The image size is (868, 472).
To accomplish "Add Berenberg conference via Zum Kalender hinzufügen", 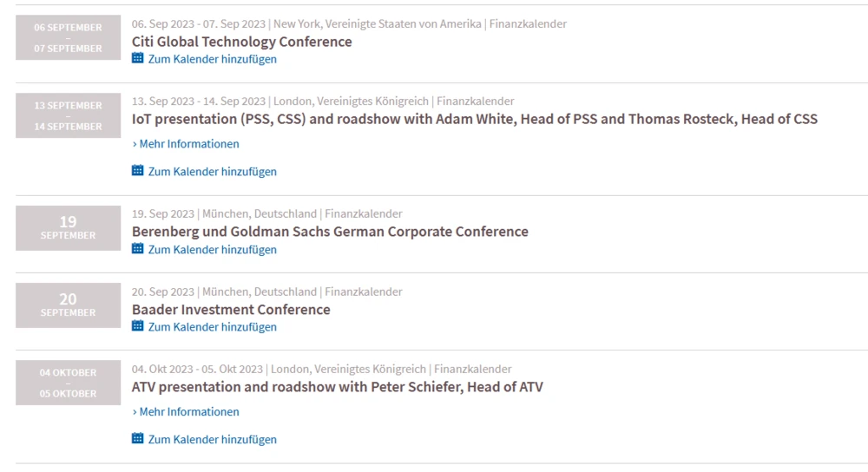I will [x=213, y=250].
